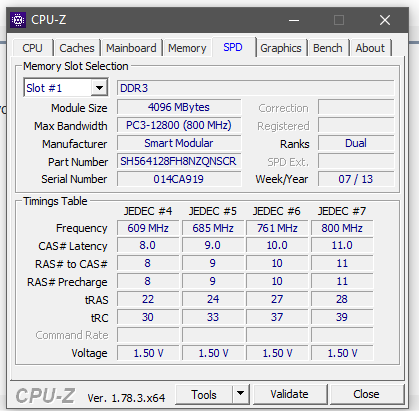Click tRAS value 28

click(x=342, y=299)
